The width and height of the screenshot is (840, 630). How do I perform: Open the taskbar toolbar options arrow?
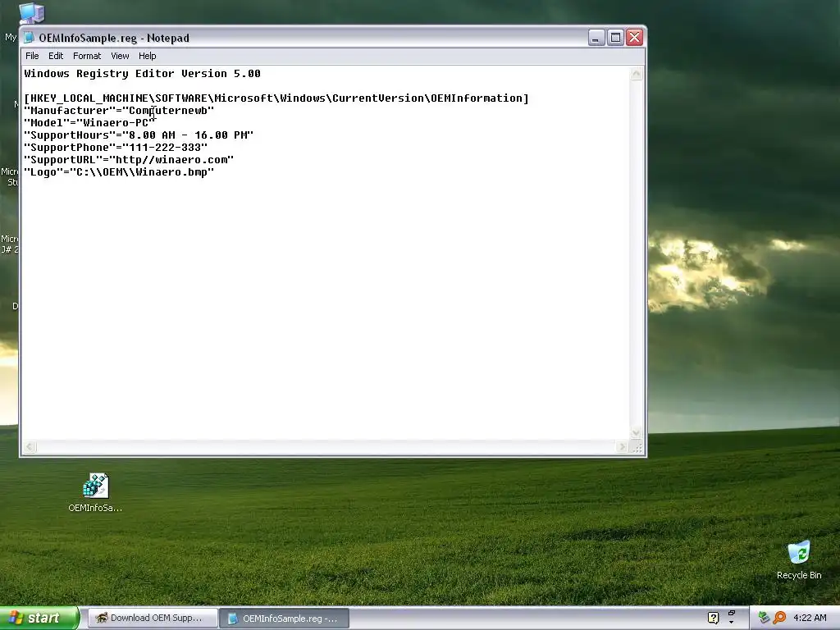point(731,622)
